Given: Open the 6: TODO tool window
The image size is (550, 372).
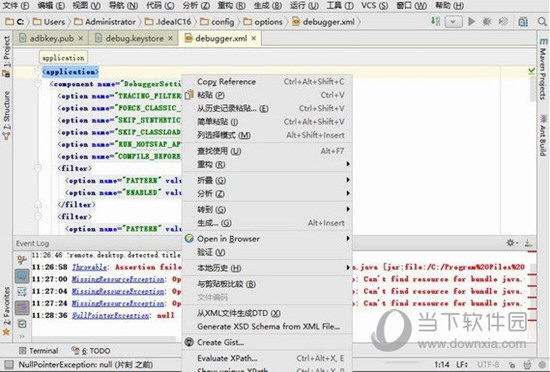Looking at the screenshot, I should click(91, 350).
